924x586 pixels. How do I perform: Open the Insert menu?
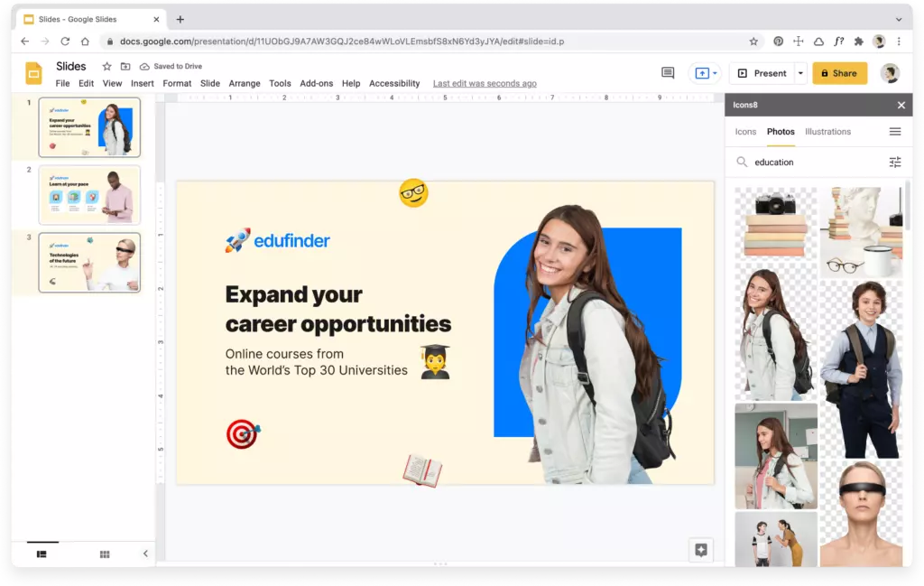pos(142,84)
